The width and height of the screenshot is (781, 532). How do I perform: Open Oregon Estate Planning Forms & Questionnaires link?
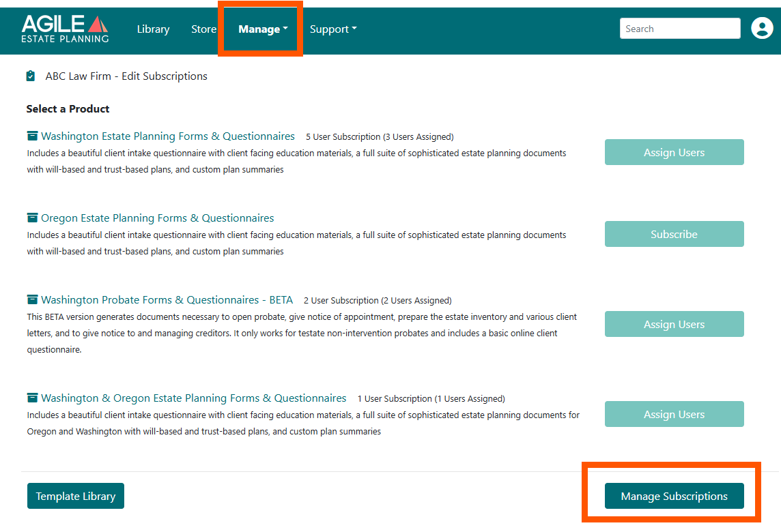(x=158, y=218)
